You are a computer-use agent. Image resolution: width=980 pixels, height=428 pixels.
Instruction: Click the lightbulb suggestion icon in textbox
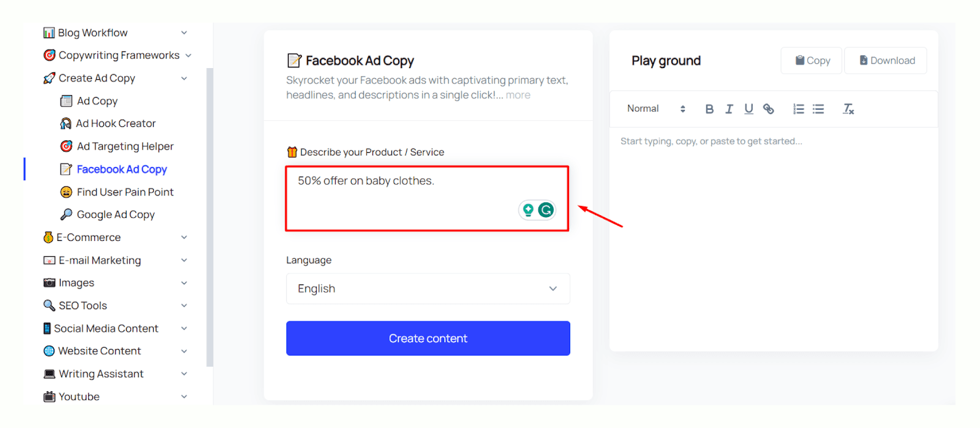(x=528, y=210)
